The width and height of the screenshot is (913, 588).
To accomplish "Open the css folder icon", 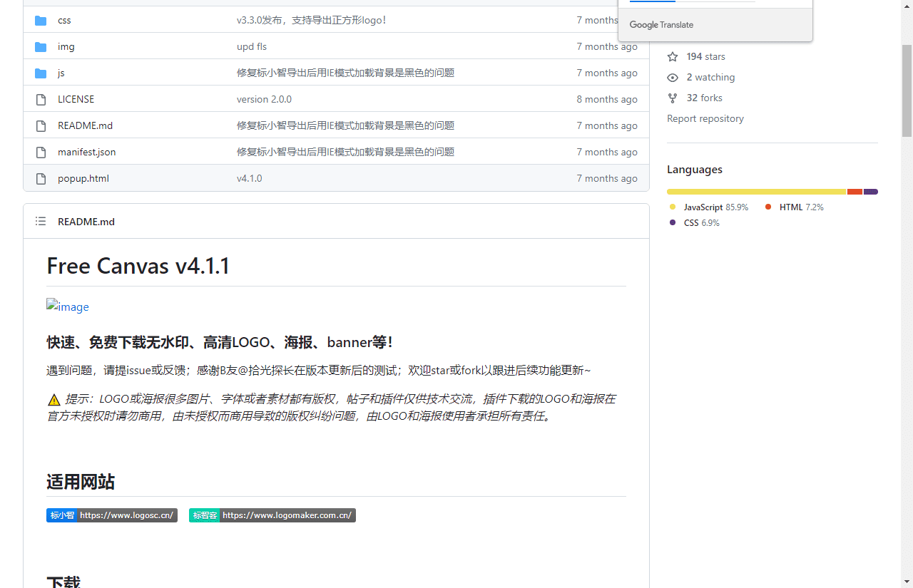I will pos(40,20).
